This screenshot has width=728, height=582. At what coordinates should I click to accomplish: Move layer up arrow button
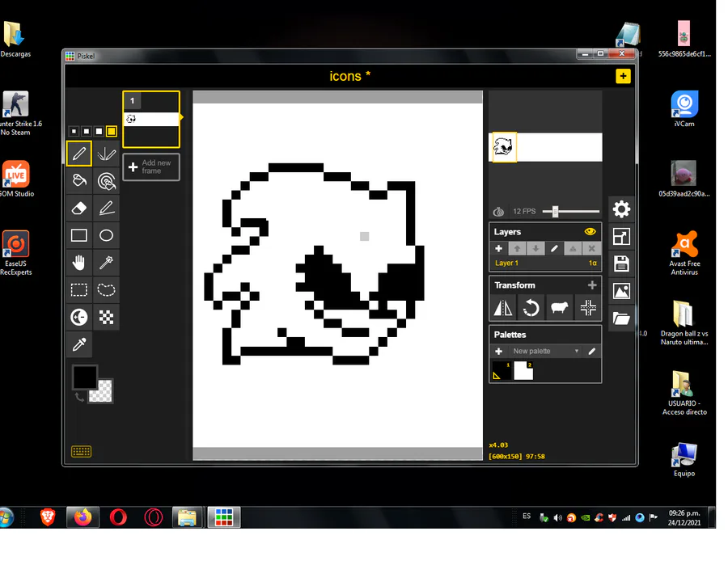(x=517, y=249)
